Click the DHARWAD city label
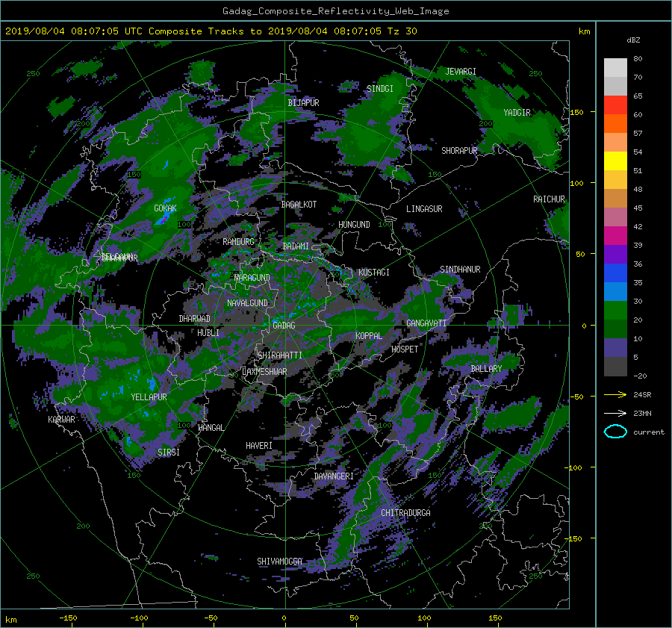 (x=195, y=319)
